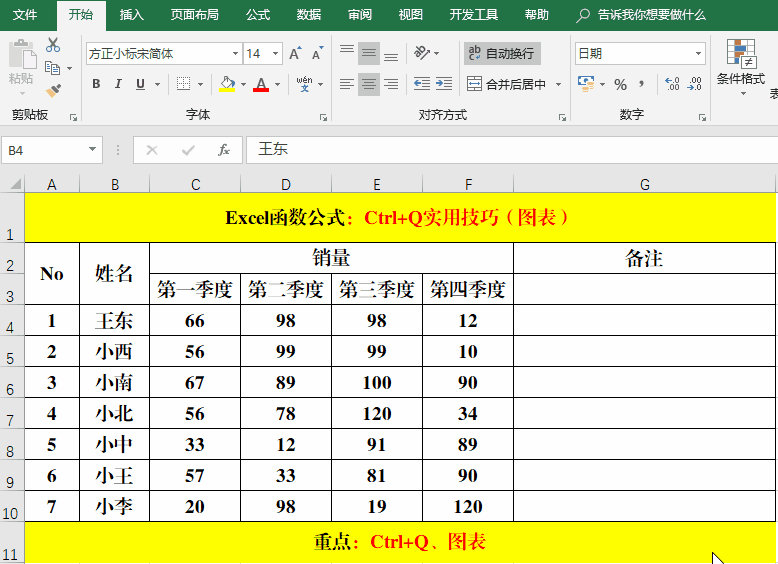
Task: Click decrease decimal places icon
Action: 695,84
